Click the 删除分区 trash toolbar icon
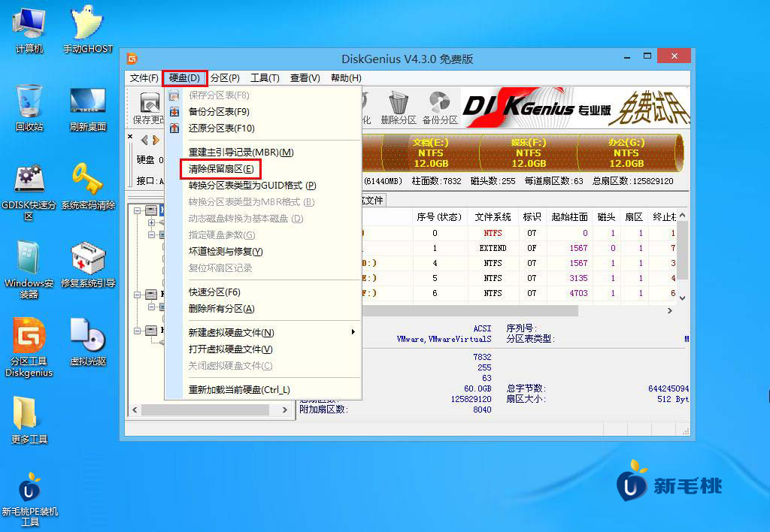This screenshot has width=770, height=532. 399,108
